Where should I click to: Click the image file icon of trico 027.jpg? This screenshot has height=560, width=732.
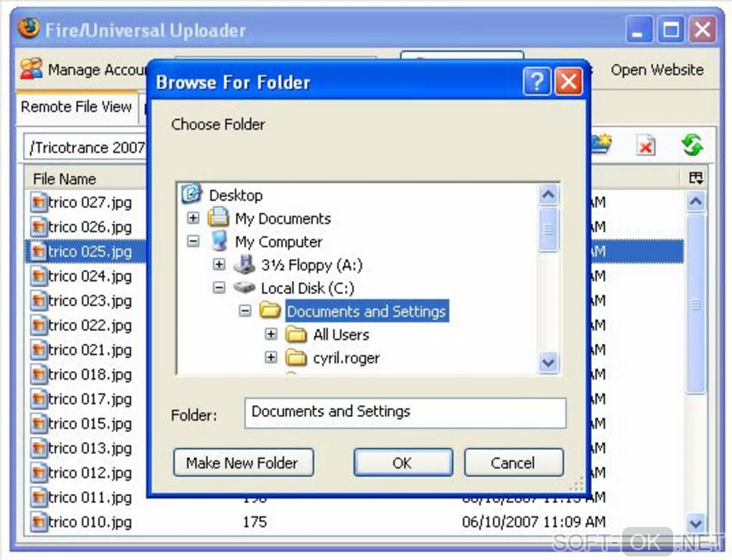39,202
